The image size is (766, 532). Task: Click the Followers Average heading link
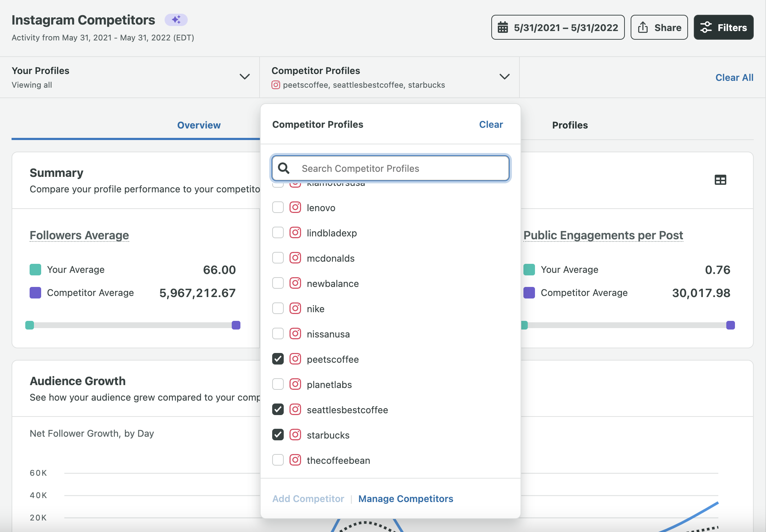coord(79,235)
